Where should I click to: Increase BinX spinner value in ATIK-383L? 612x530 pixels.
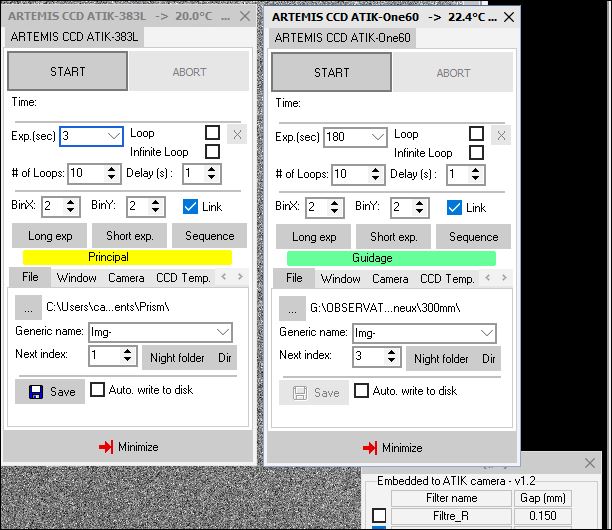tap(73, 201)
